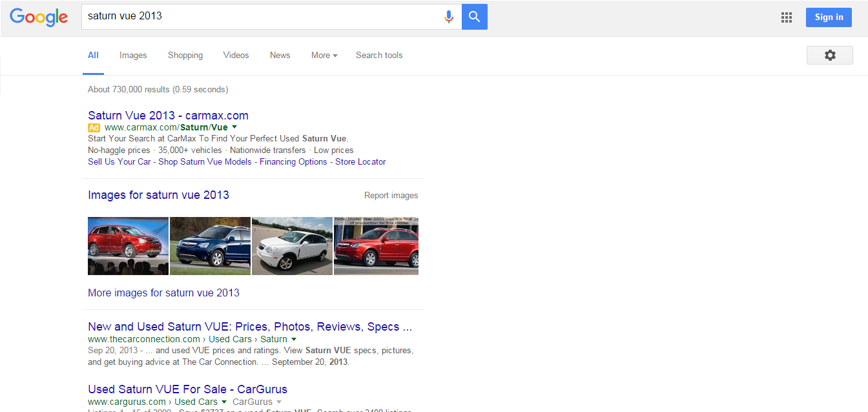Image resolution: width=868 pixels, height=412 pixels.
Task: Click the www.carmax.com/Saturn/Vue URL
Action: (x=166, y=128)
